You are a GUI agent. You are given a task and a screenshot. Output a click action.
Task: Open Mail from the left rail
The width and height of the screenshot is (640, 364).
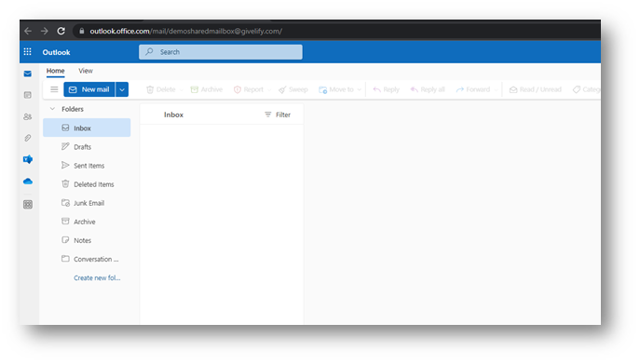28,74
